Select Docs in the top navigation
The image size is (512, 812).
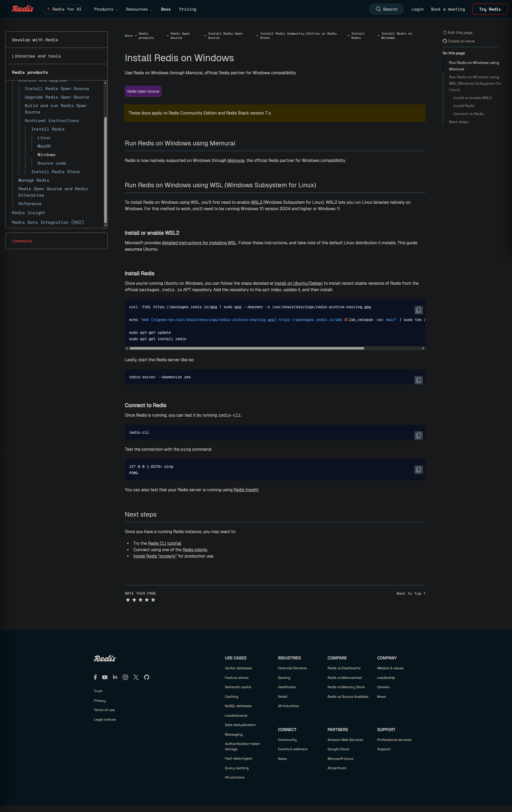point(166,9)
